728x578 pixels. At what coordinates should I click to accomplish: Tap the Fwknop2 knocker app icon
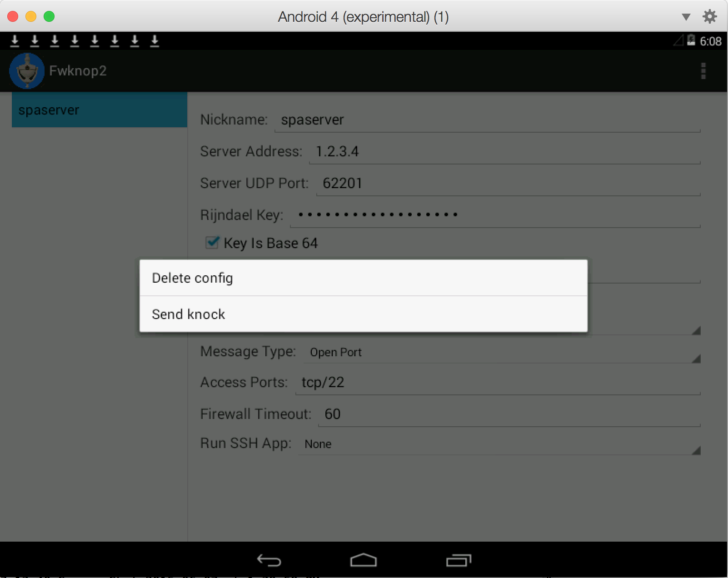[x=27, y=70]
